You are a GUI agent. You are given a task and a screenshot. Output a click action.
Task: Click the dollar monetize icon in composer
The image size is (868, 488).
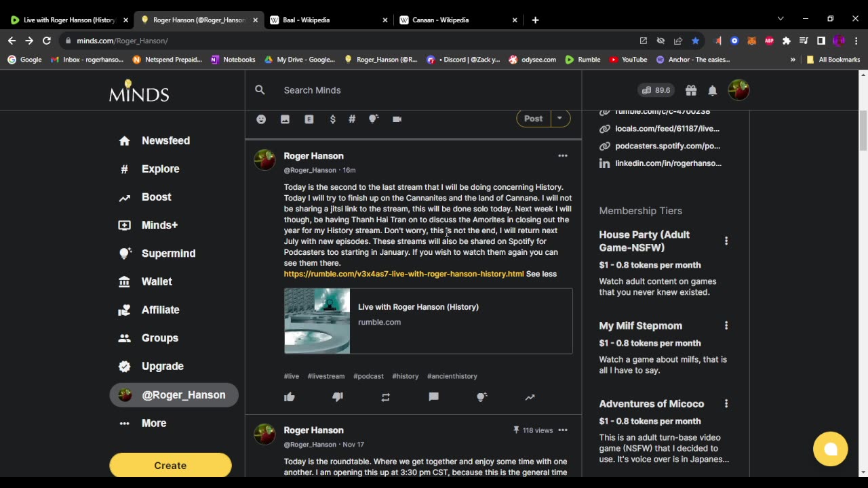[x=332, y=119]
